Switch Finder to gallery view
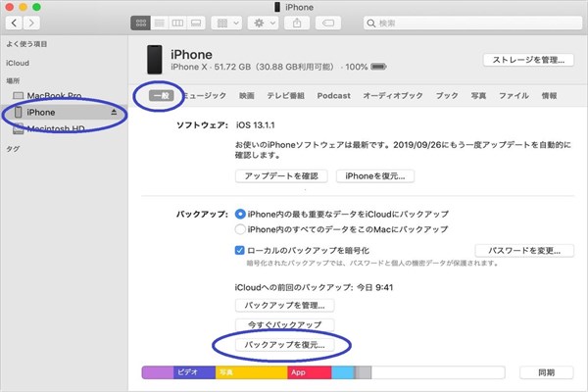588x392 pixels. (196, 24)
